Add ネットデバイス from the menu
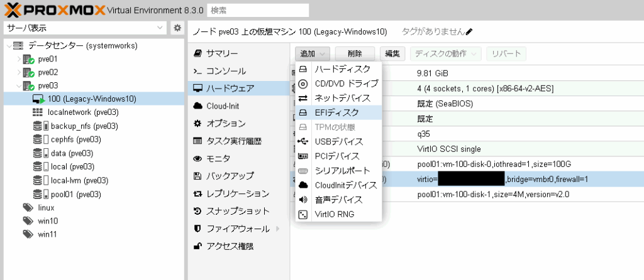The image size is (644, 280). [339, 99]
